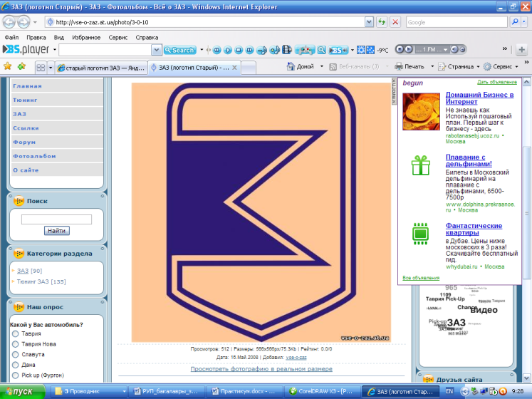Click BS.player filmstrip video icon
This screenshot has height=399, width=532.
[x=287, y=50]
